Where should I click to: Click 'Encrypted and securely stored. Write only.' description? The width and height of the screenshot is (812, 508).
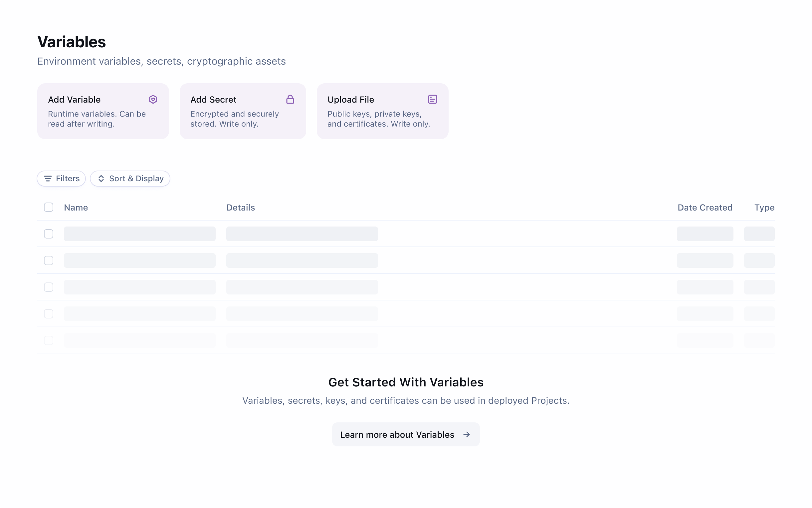coord(235,119)
